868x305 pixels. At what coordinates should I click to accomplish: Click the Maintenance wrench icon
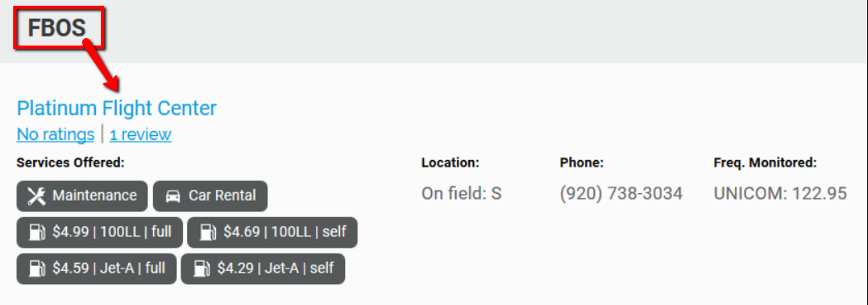[36, 196]
